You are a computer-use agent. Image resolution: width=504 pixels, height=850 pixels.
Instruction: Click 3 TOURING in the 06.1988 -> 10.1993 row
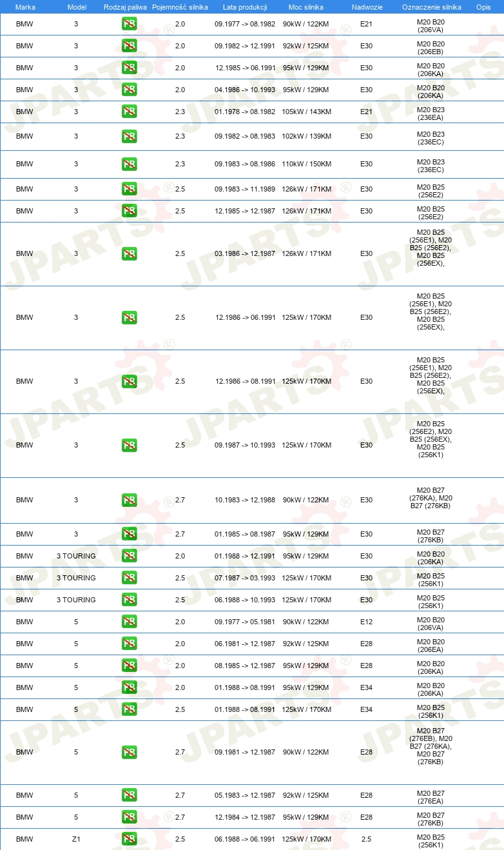coord(76,600)
